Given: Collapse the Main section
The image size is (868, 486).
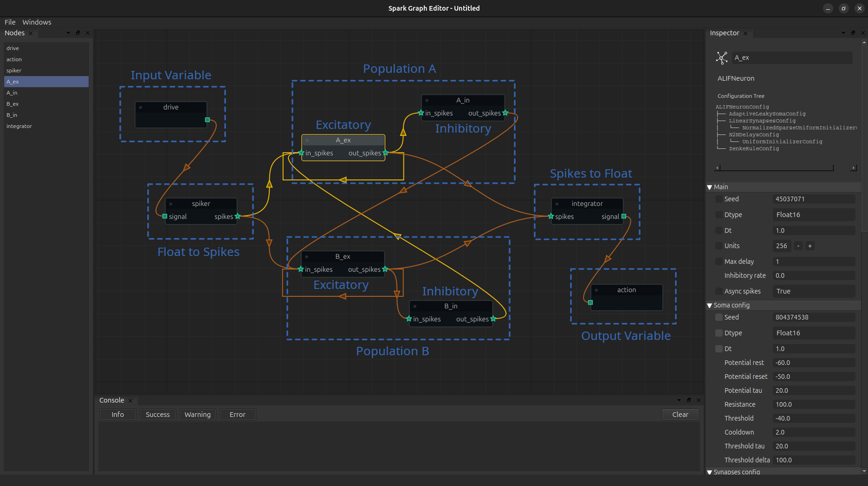Looking at the screenshot, I should point(710,187).
